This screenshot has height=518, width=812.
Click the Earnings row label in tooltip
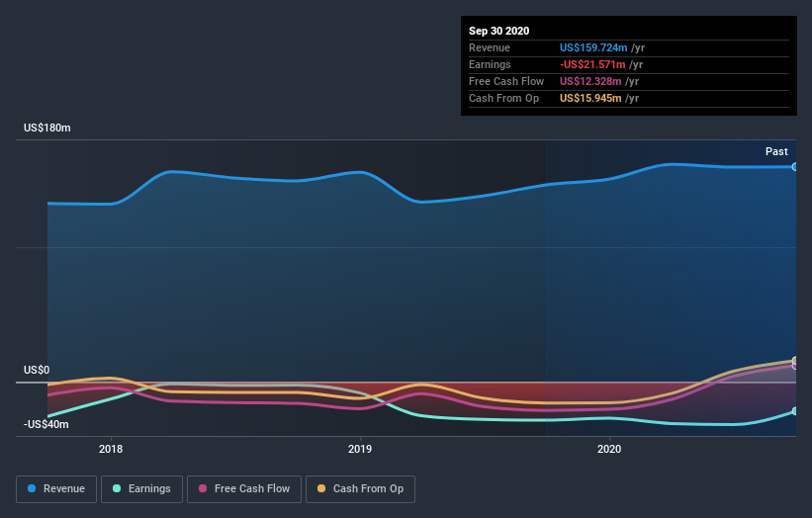pyautogui.click(x=490, y=64)
